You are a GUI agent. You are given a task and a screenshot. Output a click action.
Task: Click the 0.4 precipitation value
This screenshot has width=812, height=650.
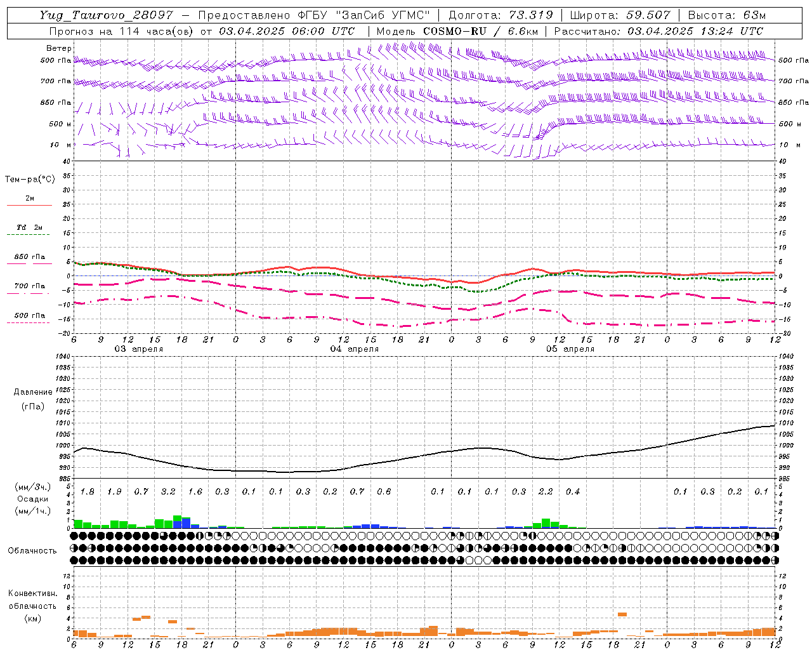tap(573, 491)
